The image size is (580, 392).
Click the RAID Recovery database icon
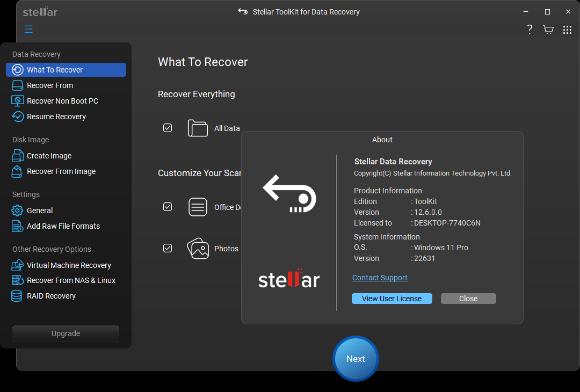[x=16, y=296]
